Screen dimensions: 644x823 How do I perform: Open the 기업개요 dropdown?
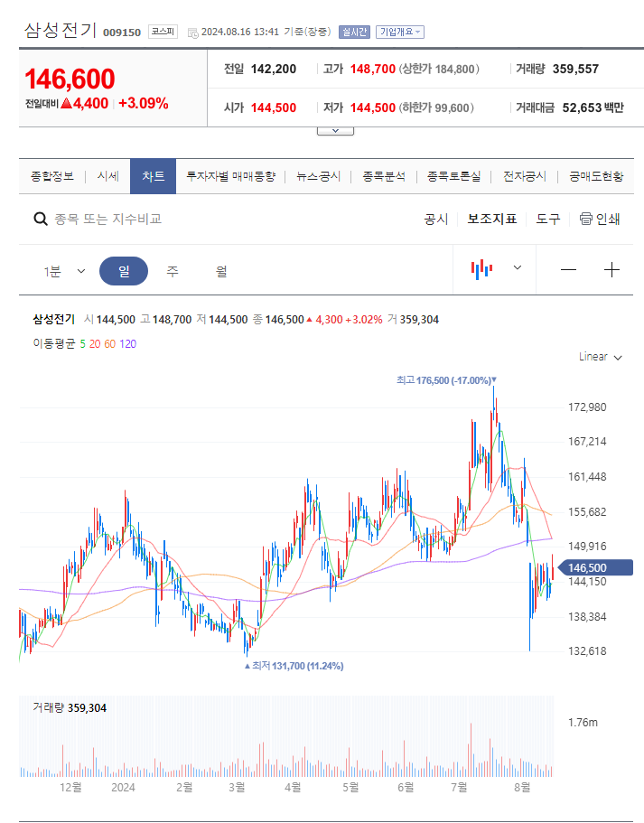click(400, 32)
